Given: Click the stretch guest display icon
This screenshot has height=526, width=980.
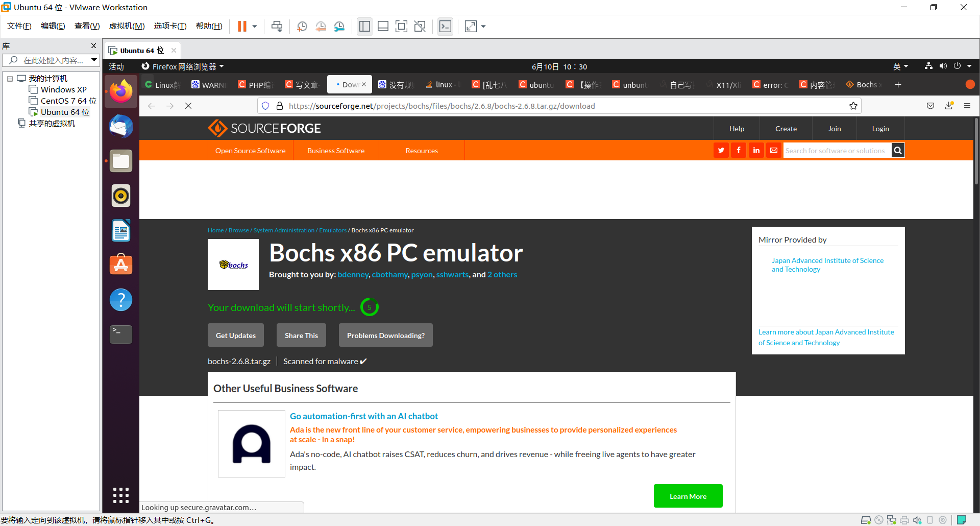Looking at the screenshot, I should [471, 27].
